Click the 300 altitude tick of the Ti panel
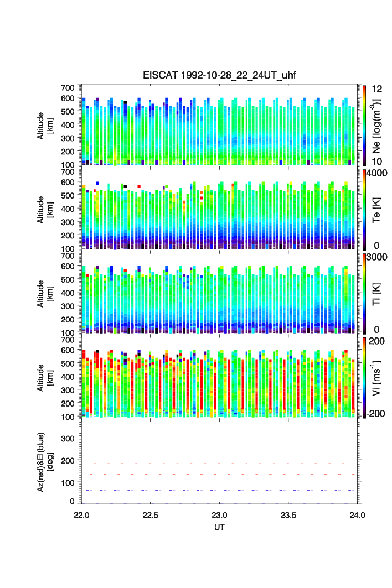The height and width of the screenshot is (588, 392). coord(68,306)
